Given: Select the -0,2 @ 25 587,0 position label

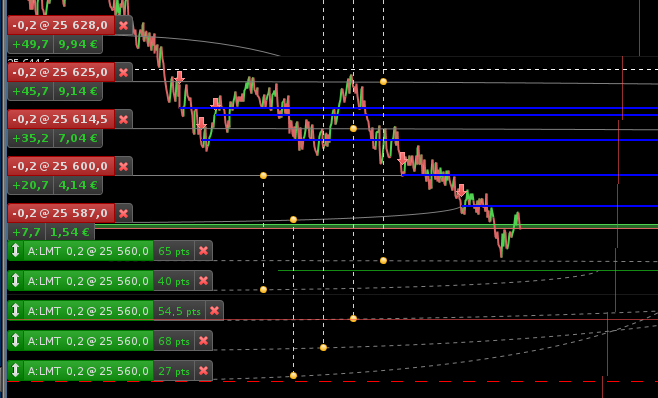Looking at the screenshot, I should pos(61,214).
